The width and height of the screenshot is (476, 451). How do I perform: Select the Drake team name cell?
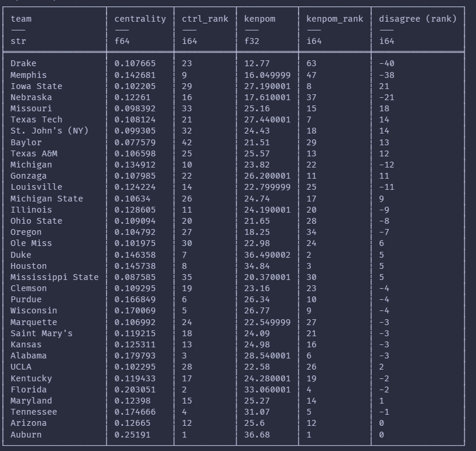coord(23,63)
